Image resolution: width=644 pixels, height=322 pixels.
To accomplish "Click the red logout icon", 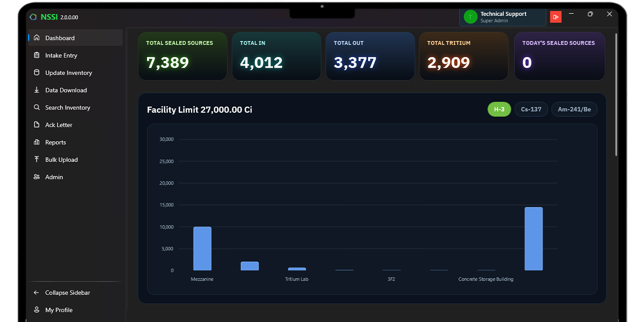I will (555, 17).
